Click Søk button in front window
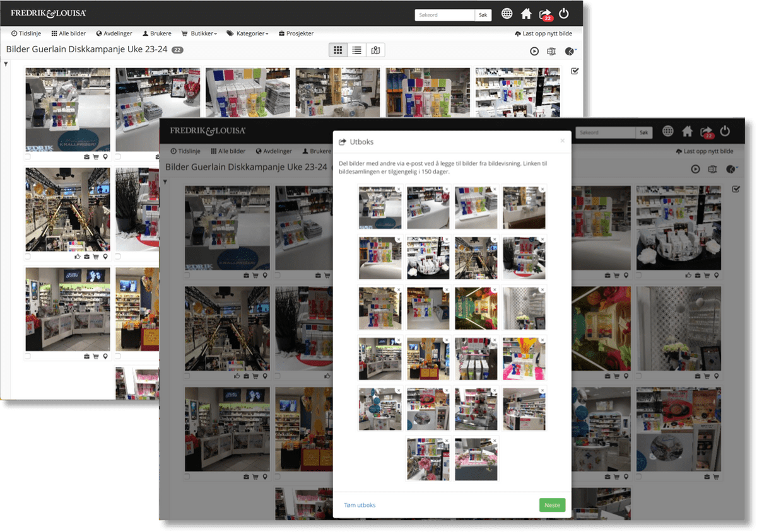 click(x=643, y=132)
